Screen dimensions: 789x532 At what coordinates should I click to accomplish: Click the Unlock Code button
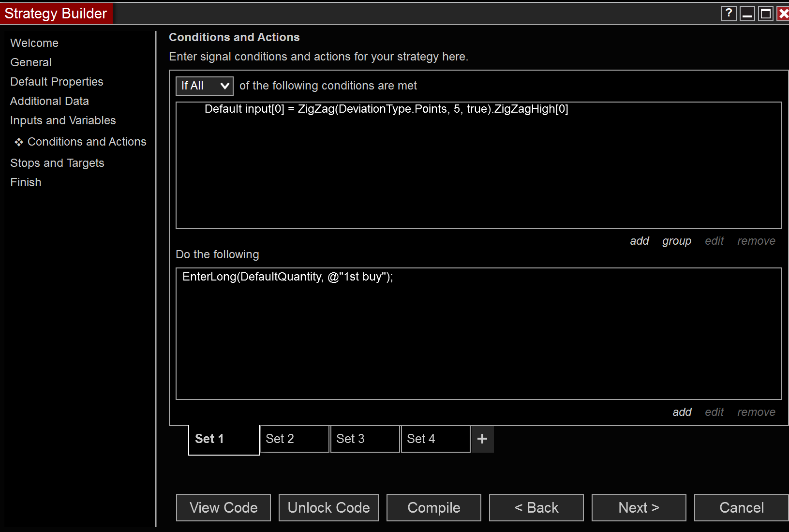click(329, 508)
